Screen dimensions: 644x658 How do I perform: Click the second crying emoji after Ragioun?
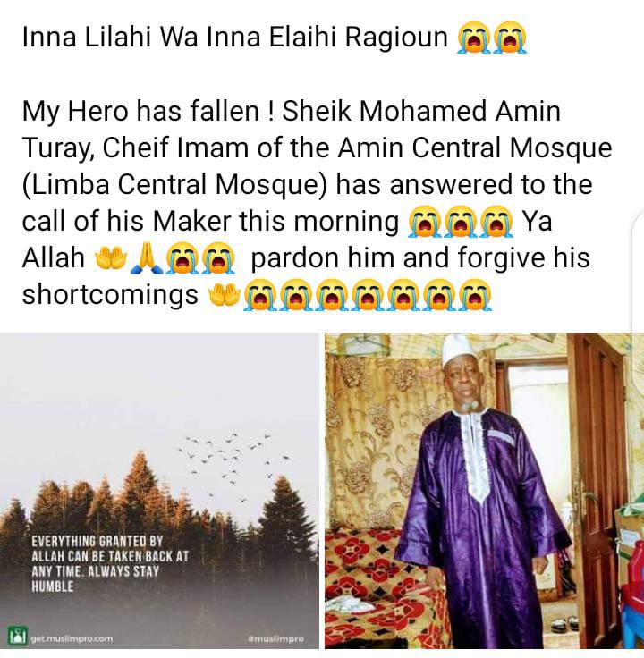pos(510,38)
